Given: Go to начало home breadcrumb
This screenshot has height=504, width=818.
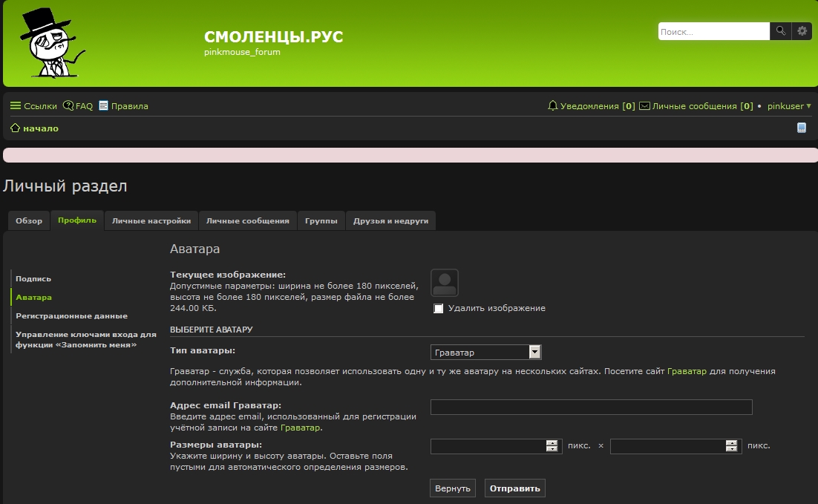Looking at the screenshot, I should tap(34, 128).
